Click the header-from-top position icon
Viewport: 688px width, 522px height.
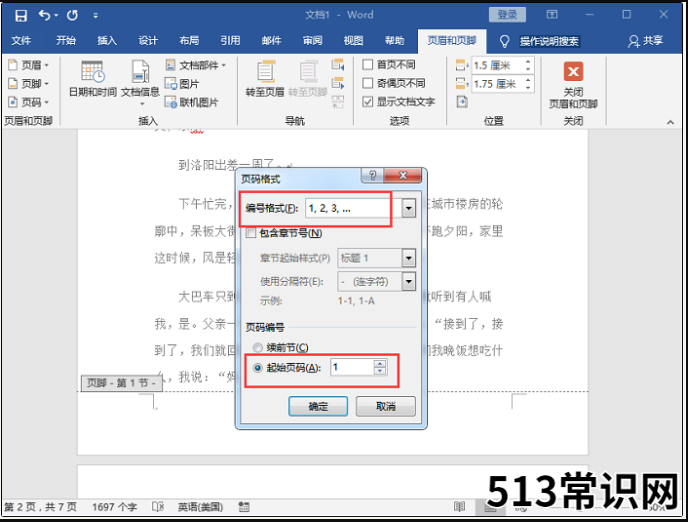click(x=462, y=65)
